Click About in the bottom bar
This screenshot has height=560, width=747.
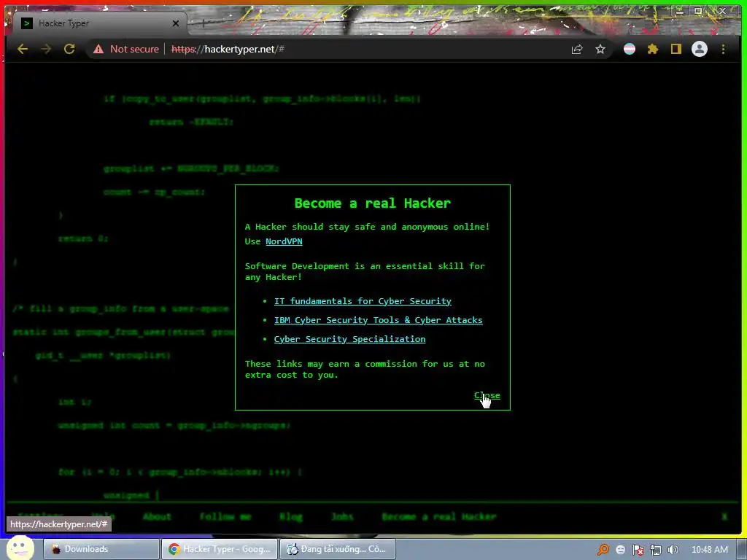157,517
